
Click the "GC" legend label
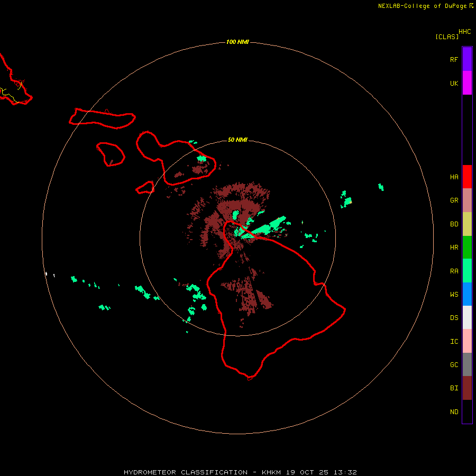tap(454, 365)
